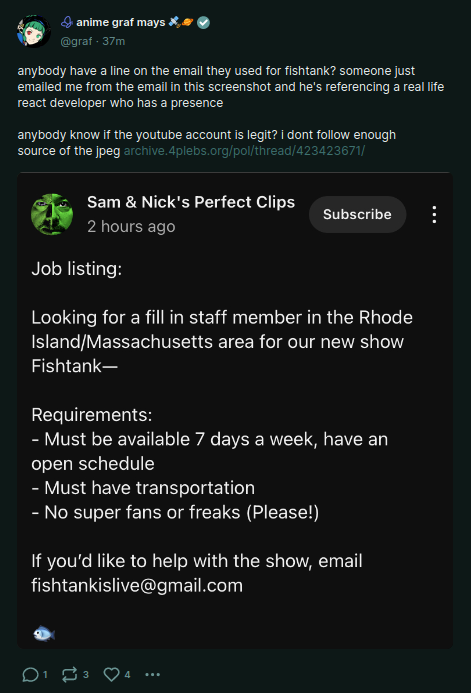Like the post with the heart icon
Screen dimensions: 471x693
tap(111, 674)
